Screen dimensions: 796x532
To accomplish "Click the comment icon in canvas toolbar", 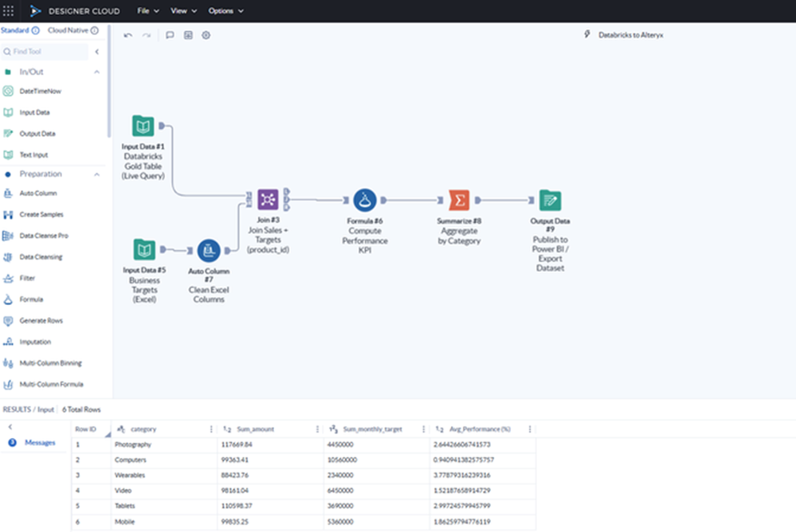I will click(x=170, y=35).
